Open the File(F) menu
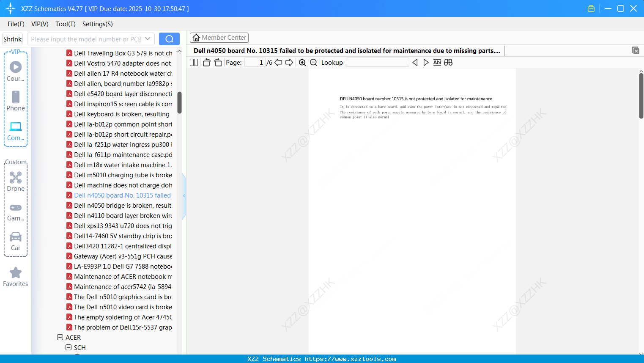This screenshot has height=363, width=644. click(x=16, y=24)
